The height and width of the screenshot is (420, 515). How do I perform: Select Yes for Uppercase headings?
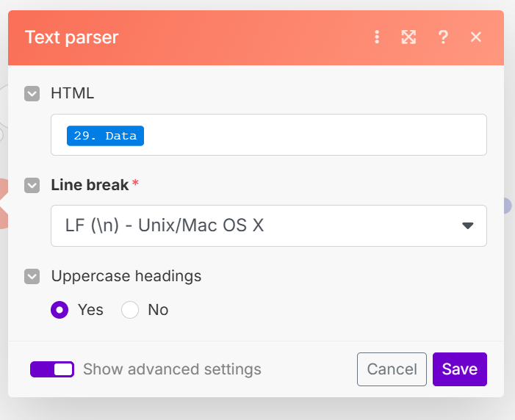pos(60,310)
